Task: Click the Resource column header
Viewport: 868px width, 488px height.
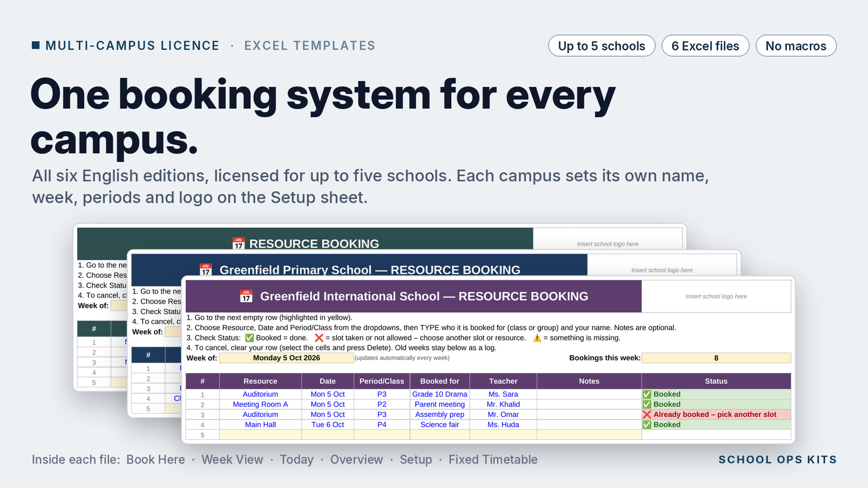Action: click(260, 381)
